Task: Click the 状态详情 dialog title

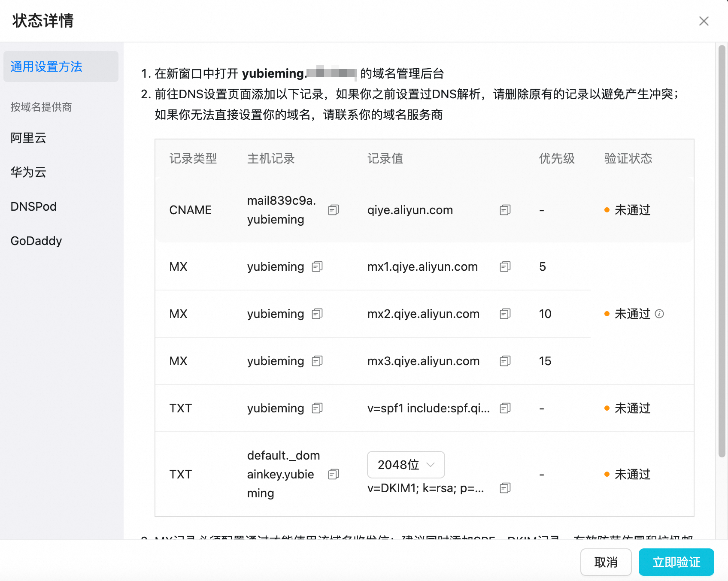Action: 43,21
